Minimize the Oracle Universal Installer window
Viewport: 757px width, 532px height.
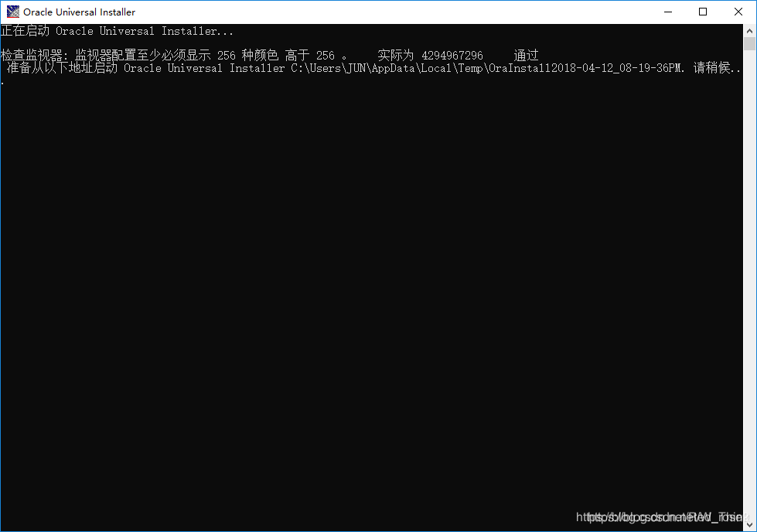pyautogui.click(x=668, y=12)
